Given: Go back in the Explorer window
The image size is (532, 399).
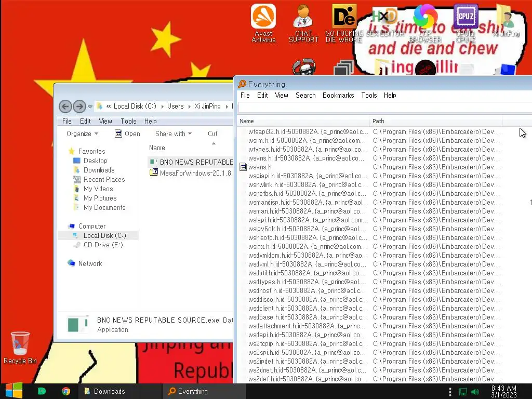Looking at the screenshot, I should coord(65,107).
